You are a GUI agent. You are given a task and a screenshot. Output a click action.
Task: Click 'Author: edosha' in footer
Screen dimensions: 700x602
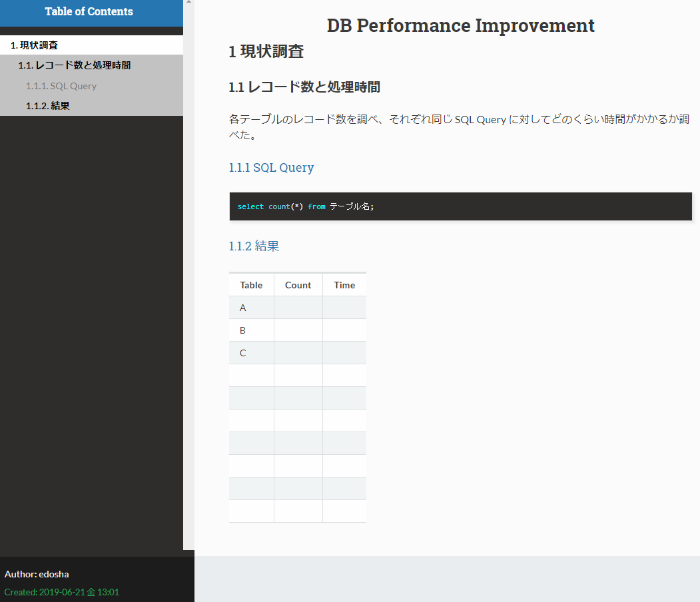(37, 574)
